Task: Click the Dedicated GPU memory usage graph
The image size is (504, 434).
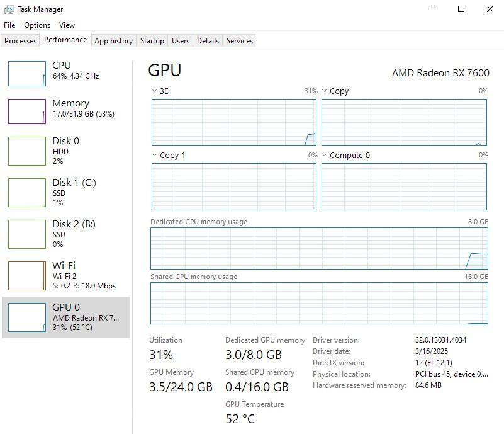Action: pos(318,249)
